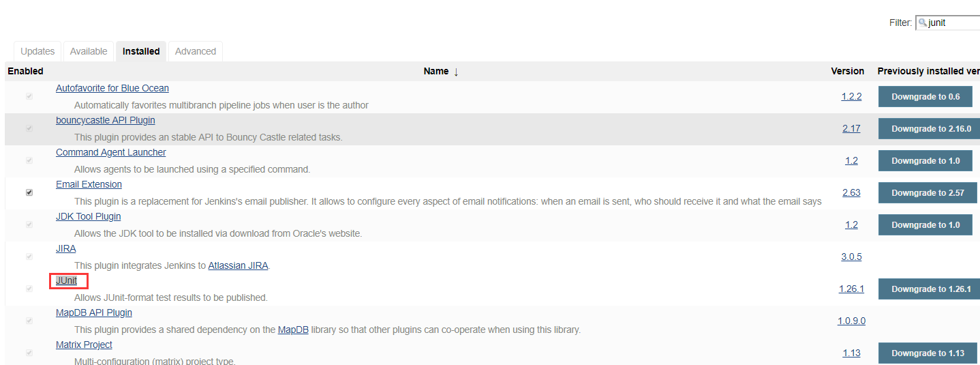Click the Name column sort arrow
This screenshot has height=365, width=980.
point(456,72)
